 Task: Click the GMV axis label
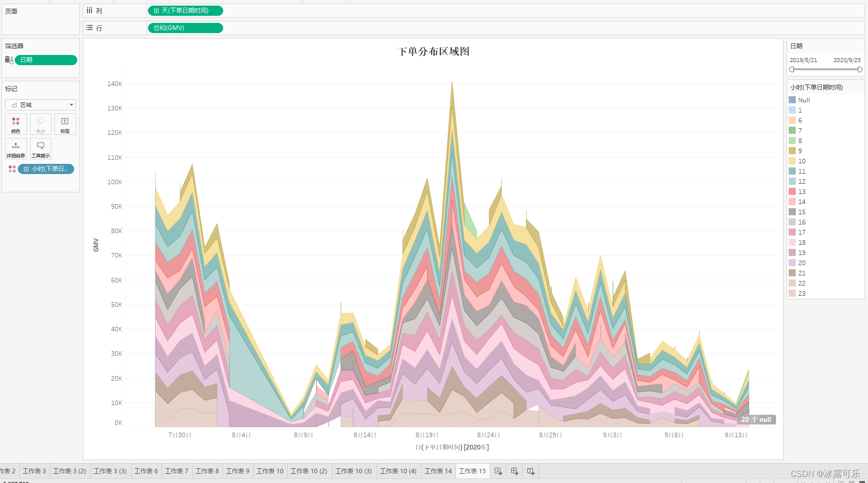coord(96,245)
